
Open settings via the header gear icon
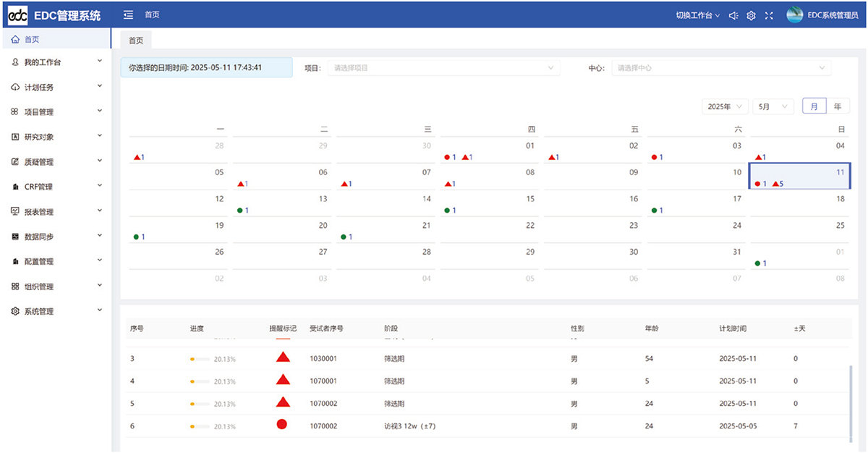752,15
